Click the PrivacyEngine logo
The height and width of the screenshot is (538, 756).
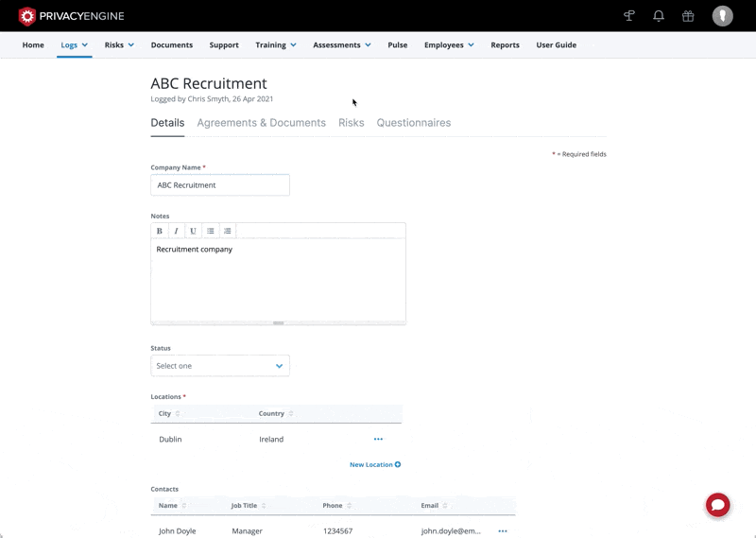(x=72, y=16)
